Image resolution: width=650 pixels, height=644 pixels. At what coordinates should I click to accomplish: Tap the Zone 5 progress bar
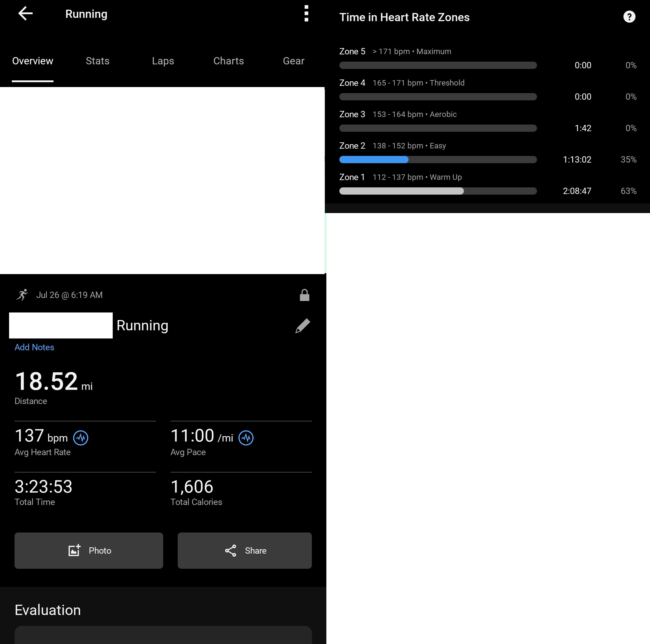coord(438,65)
